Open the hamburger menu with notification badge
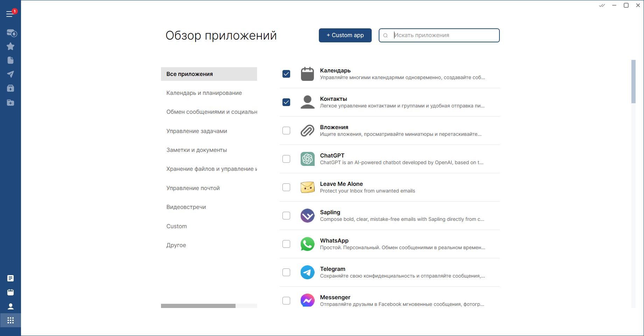 [x=10, y=14]
